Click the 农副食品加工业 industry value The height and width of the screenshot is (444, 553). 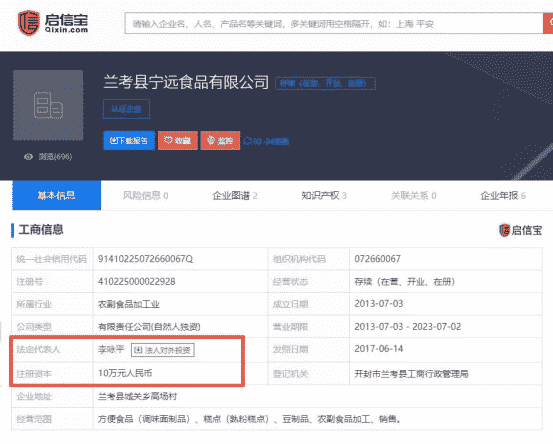click(129, 304)
